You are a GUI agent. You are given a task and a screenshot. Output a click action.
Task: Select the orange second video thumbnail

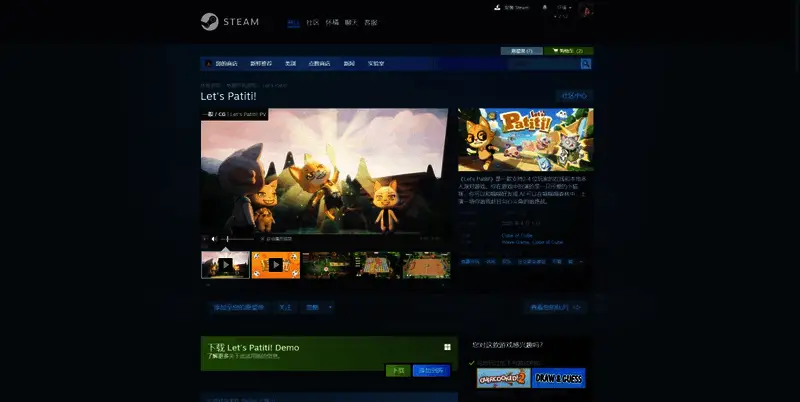click(x=275, y=265)
